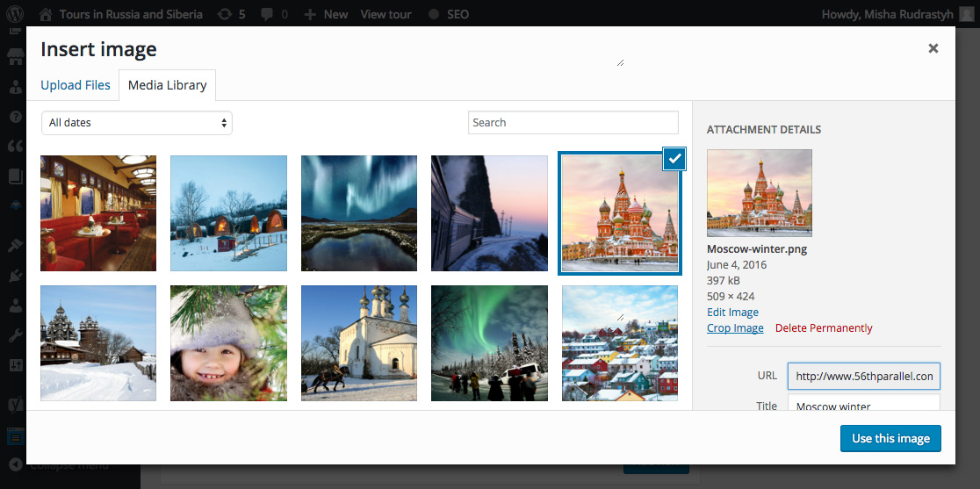The width and height of the screenshot is (980, 489).
Task: Open the All dates filter dropdown
Action: point(137,123)
